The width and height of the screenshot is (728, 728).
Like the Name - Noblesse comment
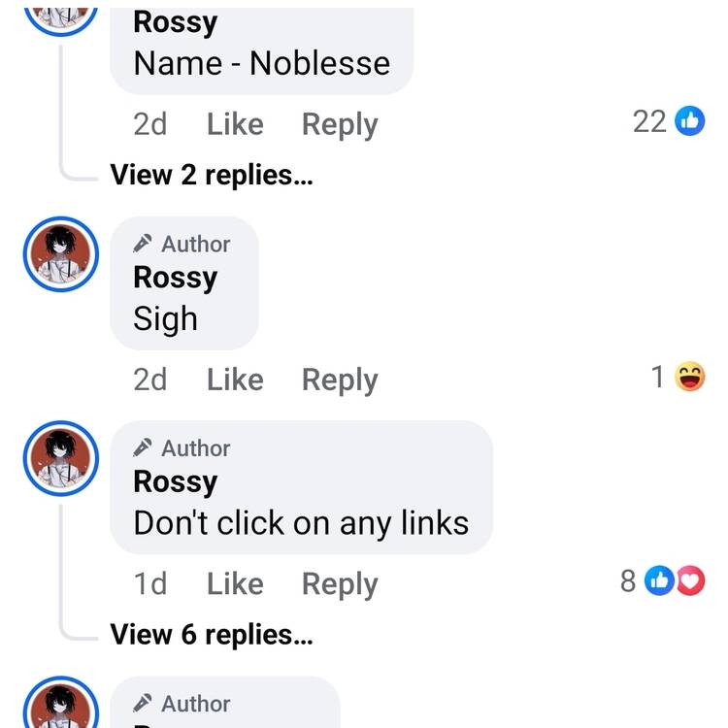pyautogui.click(x=236, y=124)
